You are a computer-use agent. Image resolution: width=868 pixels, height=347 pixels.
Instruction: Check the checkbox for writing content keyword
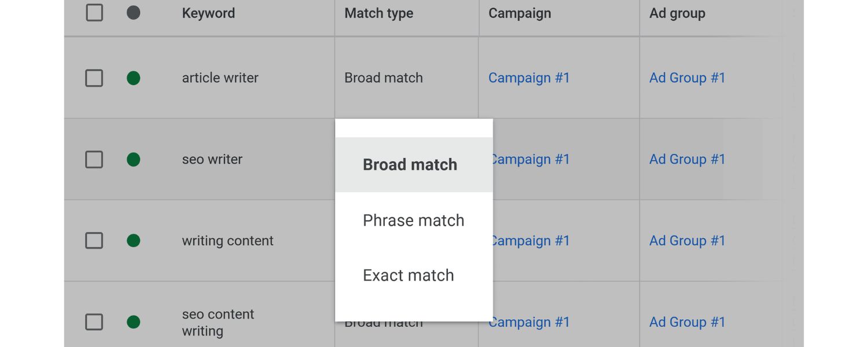(x=94, y=241)
